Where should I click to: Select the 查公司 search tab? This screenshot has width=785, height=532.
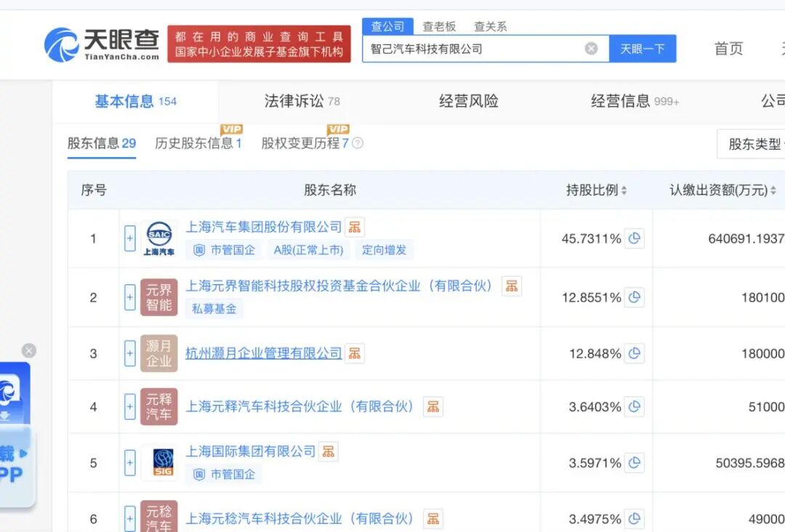tap(387, 26)
